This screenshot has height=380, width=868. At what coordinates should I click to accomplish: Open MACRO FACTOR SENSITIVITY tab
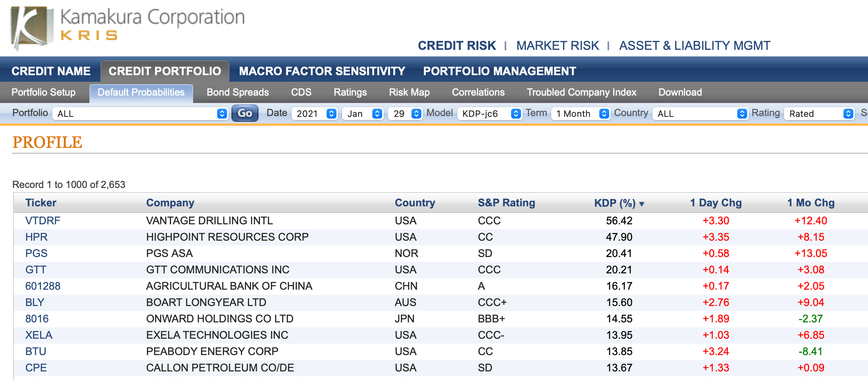(322, 71)
